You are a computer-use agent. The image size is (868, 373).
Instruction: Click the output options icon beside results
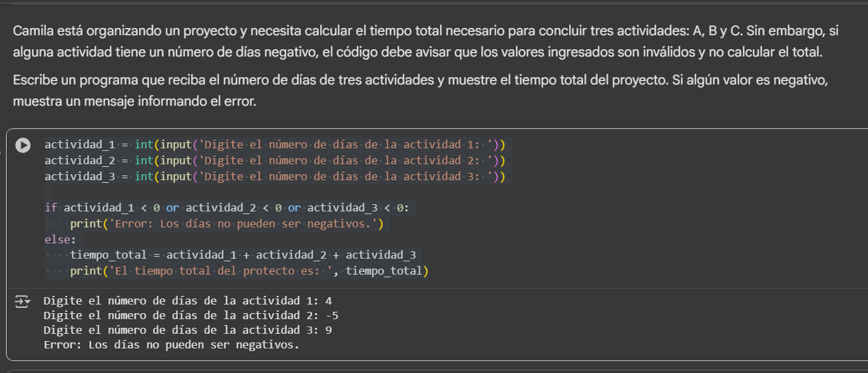23,302
